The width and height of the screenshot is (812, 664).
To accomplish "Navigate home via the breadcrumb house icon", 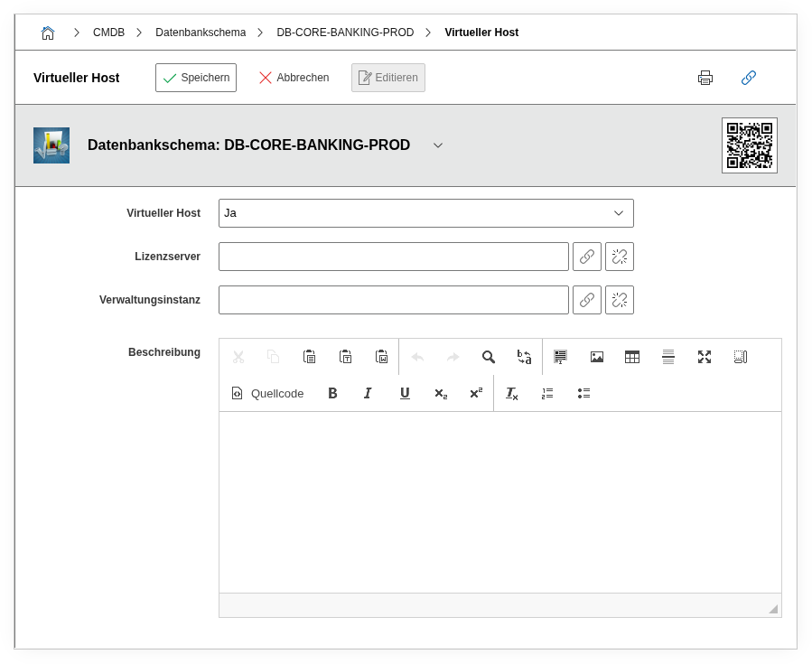I will [x=48, y=32].
